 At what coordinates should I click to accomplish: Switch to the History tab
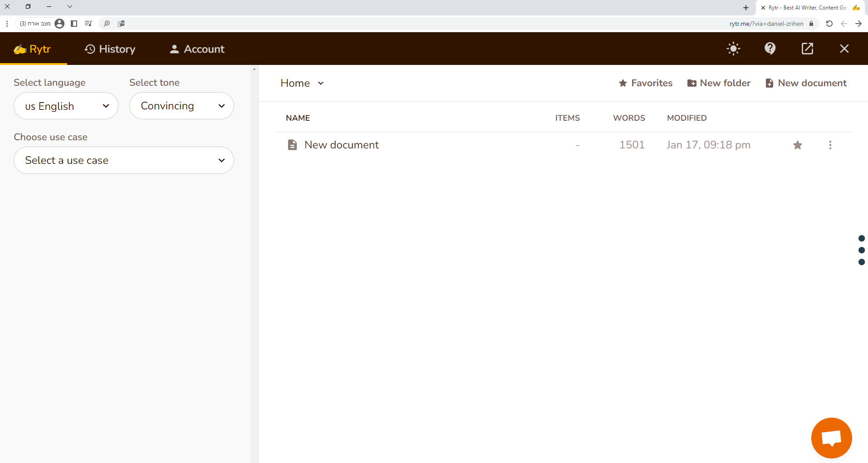click(x=110, y=49)
